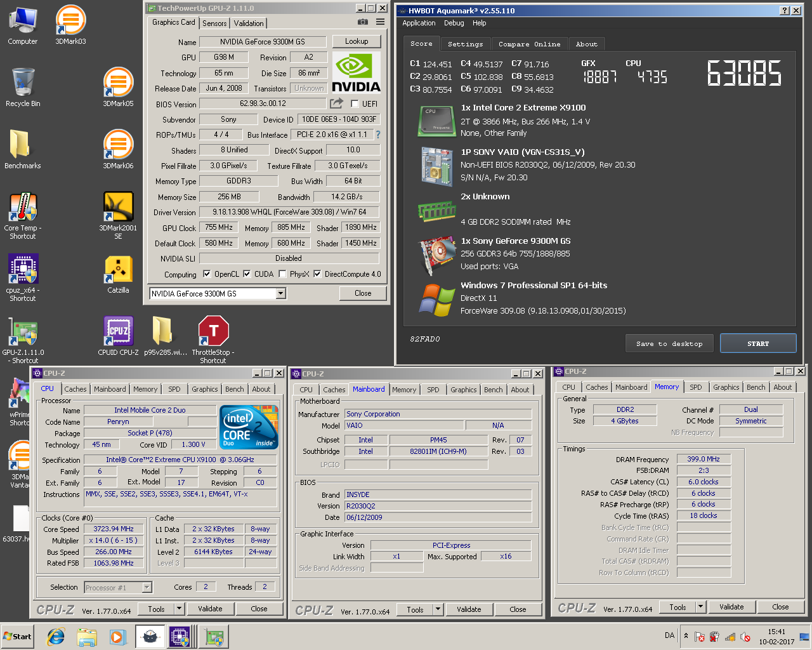Launch the 3DMark05 desktop shortcut
Screen dimensions: 812x650
118,88
